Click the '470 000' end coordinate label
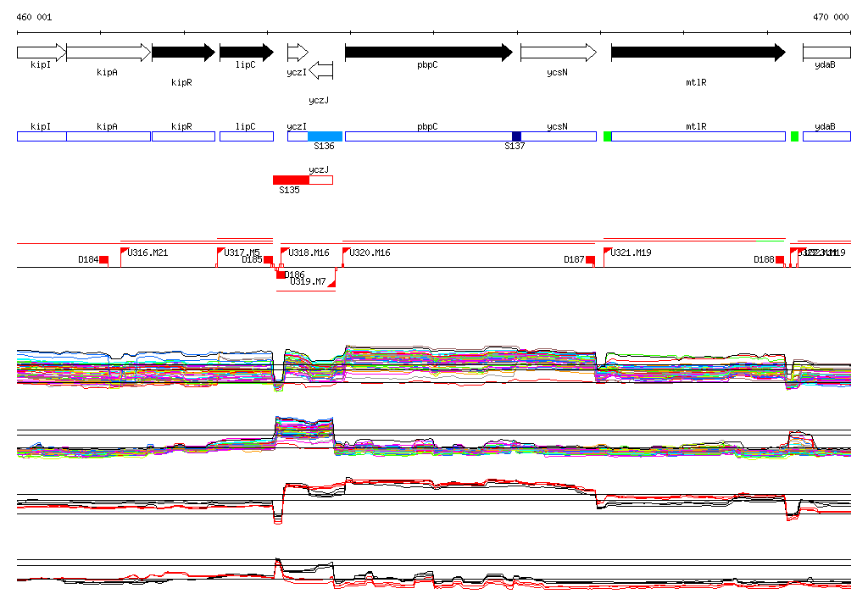The width and height of the screenshot is (868, 605). tap(831, 17)
